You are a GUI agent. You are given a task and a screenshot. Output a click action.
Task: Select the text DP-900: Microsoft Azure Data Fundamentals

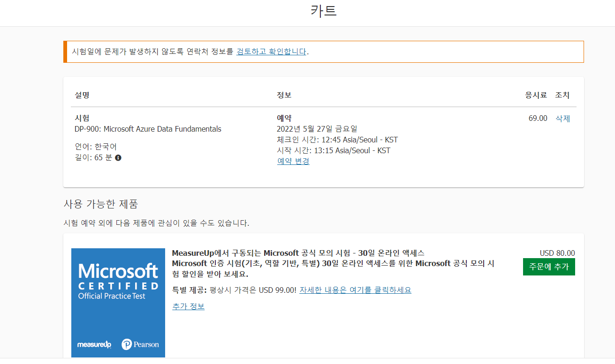(148, 129)
